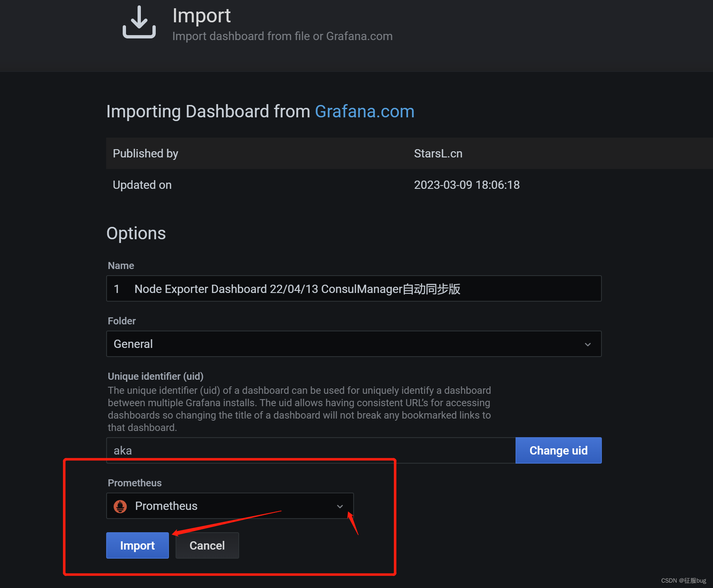Open the Prometheus data source dropdown
This screenshot has width=713, height=588.
(x=230, y=506)
